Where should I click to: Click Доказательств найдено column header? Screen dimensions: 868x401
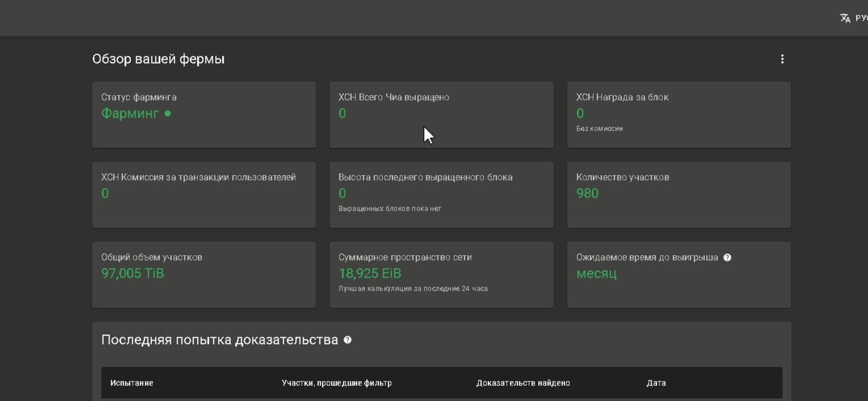524,383
